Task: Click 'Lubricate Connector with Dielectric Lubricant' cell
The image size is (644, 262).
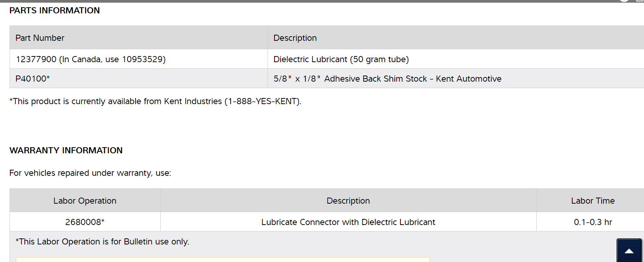Action: [348, 222]
